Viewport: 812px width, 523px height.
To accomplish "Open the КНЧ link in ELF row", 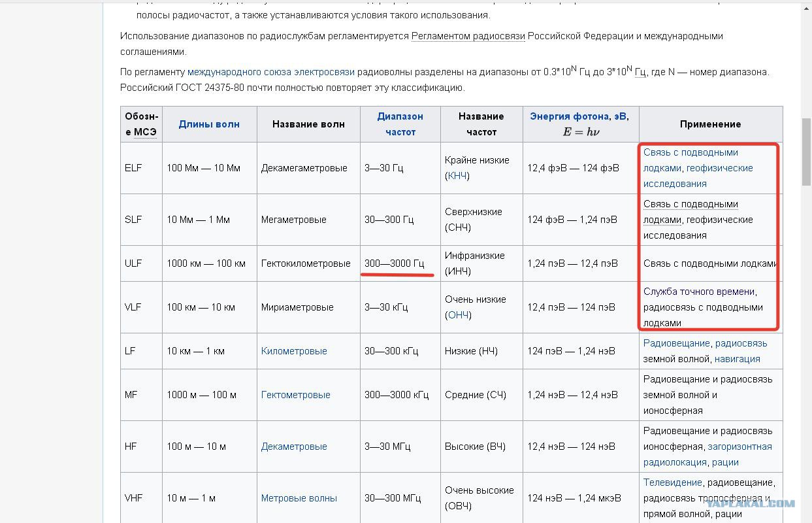I will (457, 176).
